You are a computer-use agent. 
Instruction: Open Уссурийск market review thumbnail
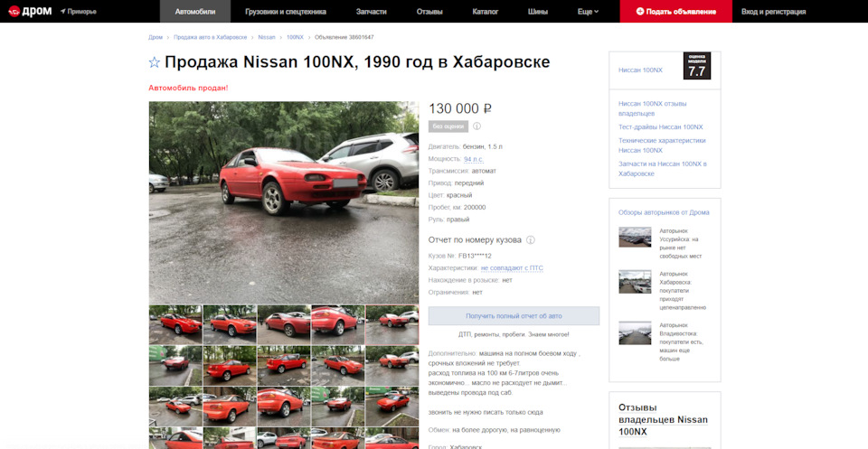tap(635, 237)
